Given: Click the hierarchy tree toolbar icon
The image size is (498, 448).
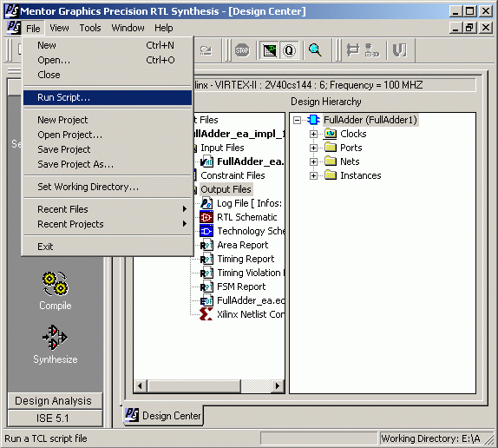Looking at the screenshot, I should [x=371, y=50].
